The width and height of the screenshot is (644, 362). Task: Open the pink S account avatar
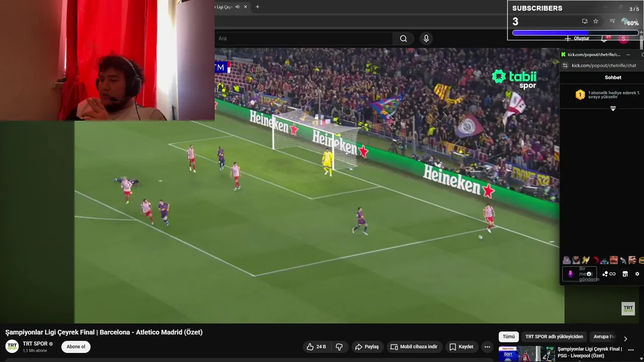(x=623, y=39)
